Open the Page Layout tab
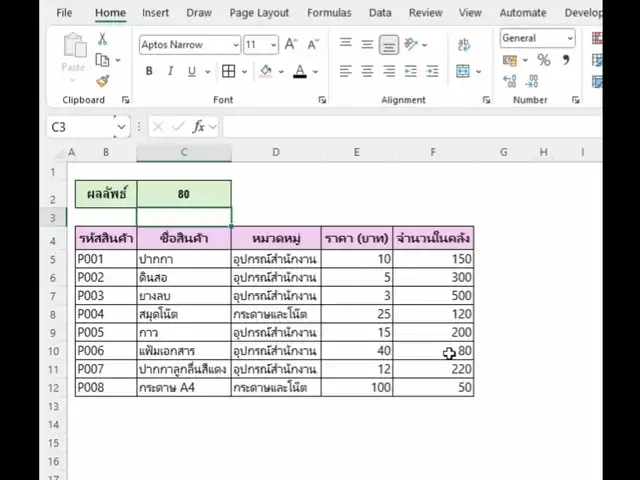Viewport: 640px width, 480px height. coord(259,13)
